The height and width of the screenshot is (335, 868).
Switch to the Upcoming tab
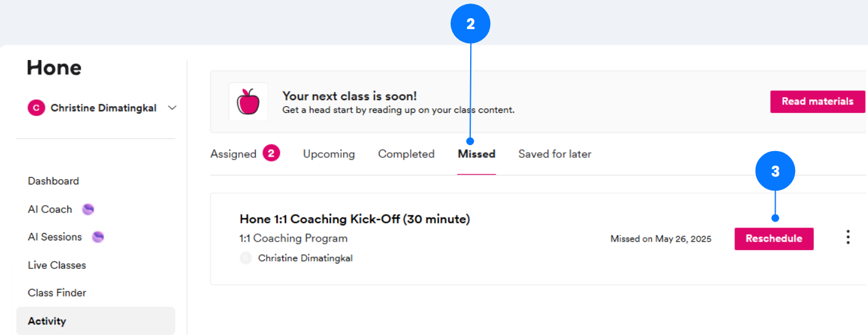click(329, 154)
